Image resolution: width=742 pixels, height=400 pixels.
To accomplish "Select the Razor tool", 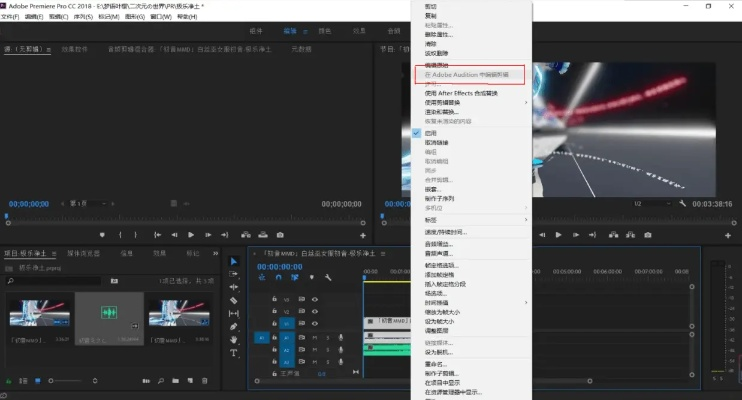I will (x=233, y=300).
